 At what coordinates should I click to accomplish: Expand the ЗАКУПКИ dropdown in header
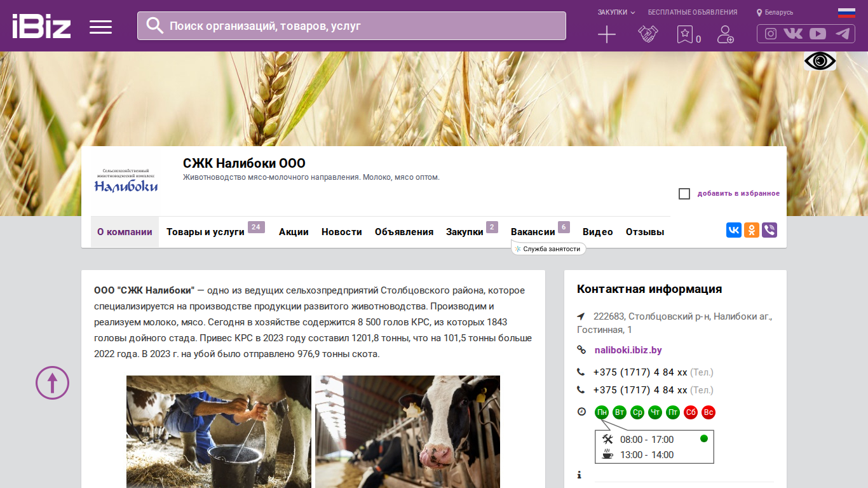click(616, 12)
